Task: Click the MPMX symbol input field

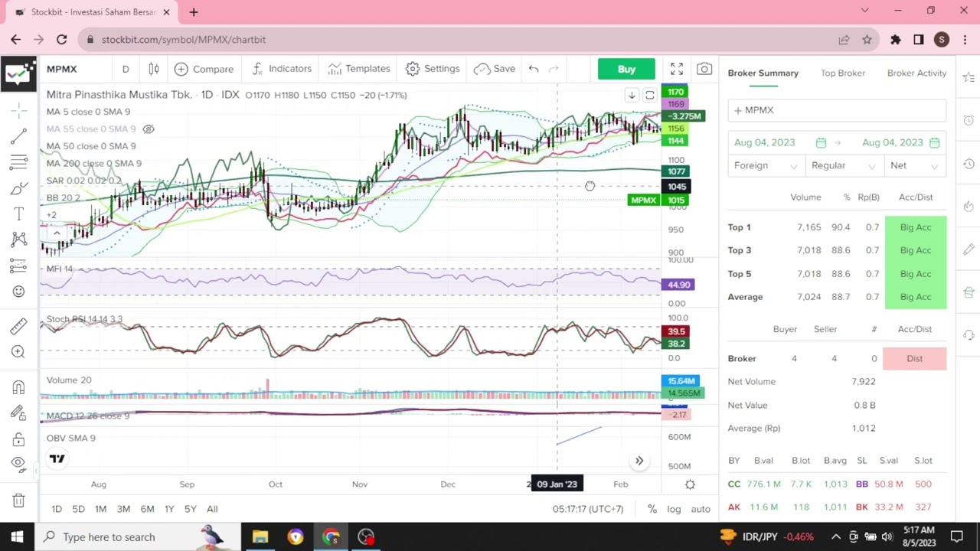Action: click(837, 110)
